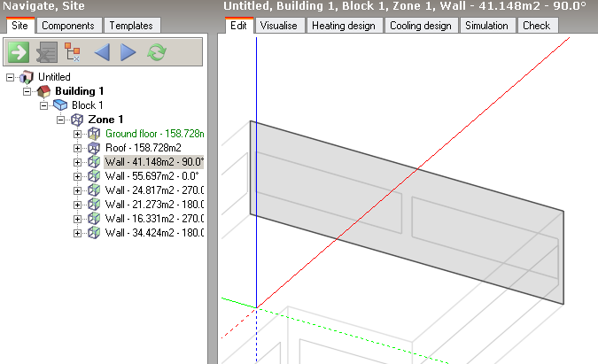
Task: Click the blue back navigation arrow
Action: coord(102,52)
